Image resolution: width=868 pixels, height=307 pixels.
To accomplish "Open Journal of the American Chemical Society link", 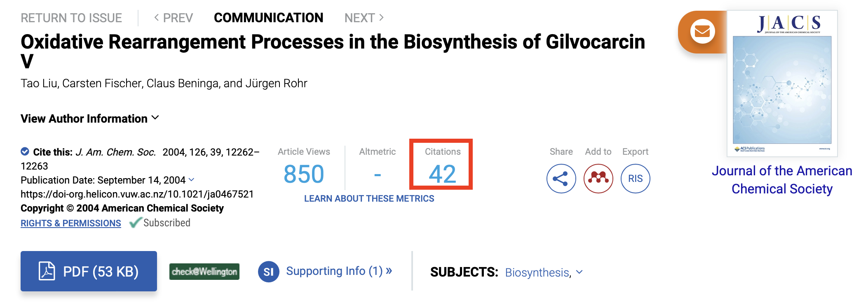I will pos(782,180).
